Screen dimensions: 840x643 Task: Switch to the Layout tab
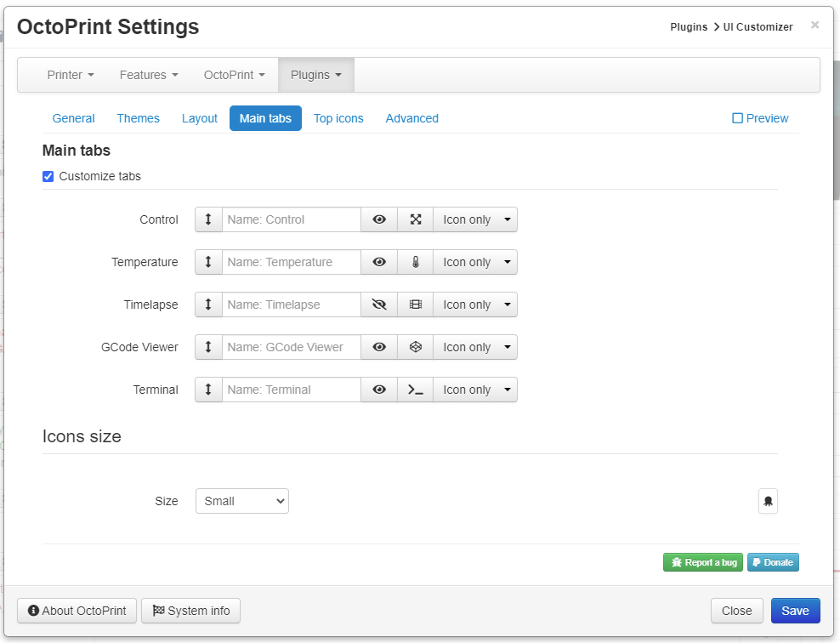[199, 118]
